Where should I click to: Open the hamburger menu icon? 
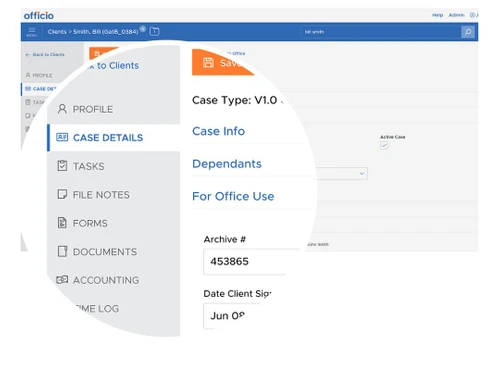pyautogui.click(x=32, y=32)
